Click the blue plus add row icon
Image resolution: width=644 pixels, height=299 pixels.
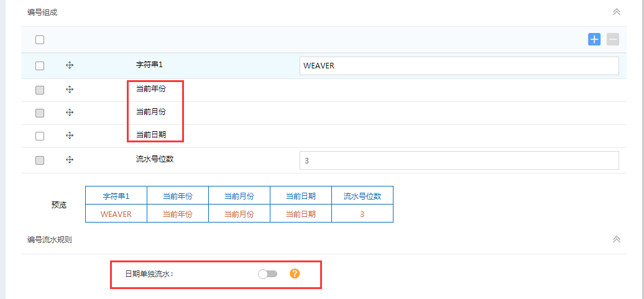tap(594, 40)
